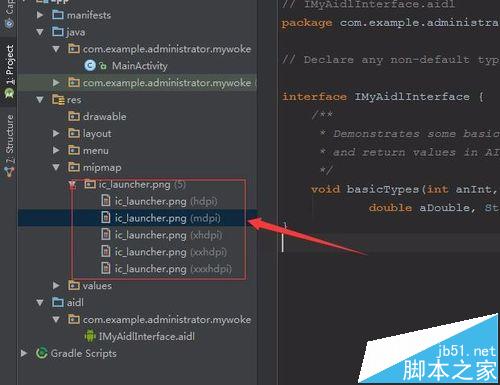Click the layout folder icon
The image size is (500, 385).
[74, 133]
